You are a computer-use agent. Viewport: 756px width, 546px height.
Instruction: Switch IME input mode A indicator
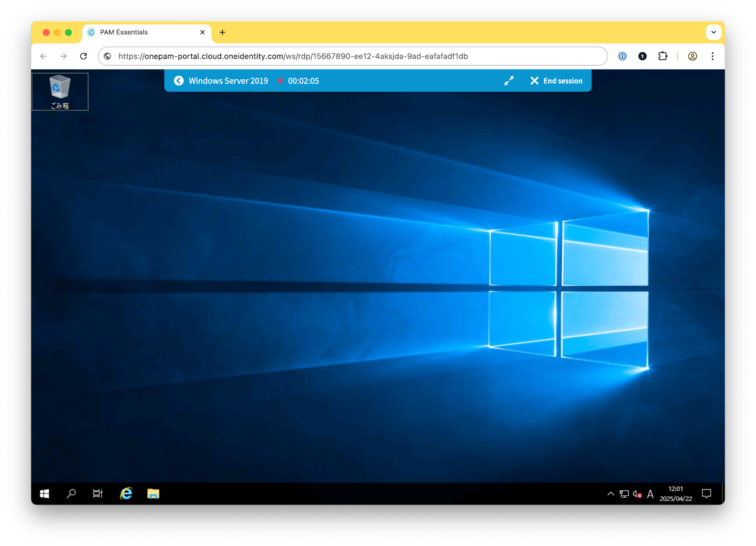click(x=650, y=494)
